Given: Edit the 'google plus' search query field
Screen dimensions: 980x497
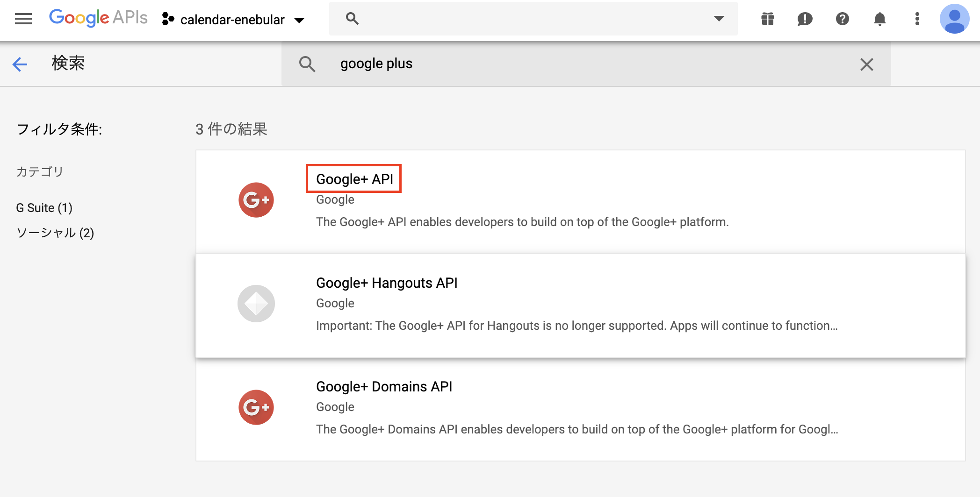Looking at the screenshot, I should [586, 64].
